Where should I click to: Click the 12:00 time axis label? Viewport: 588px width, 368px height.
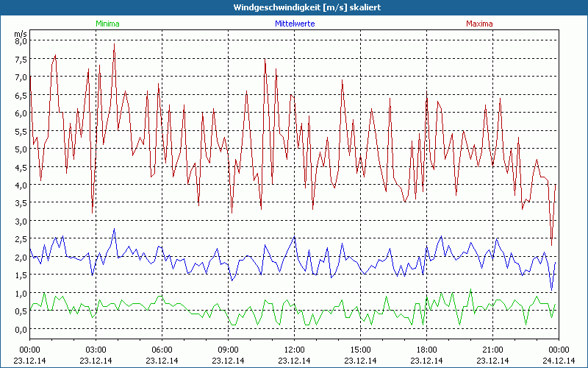point(295,350)
